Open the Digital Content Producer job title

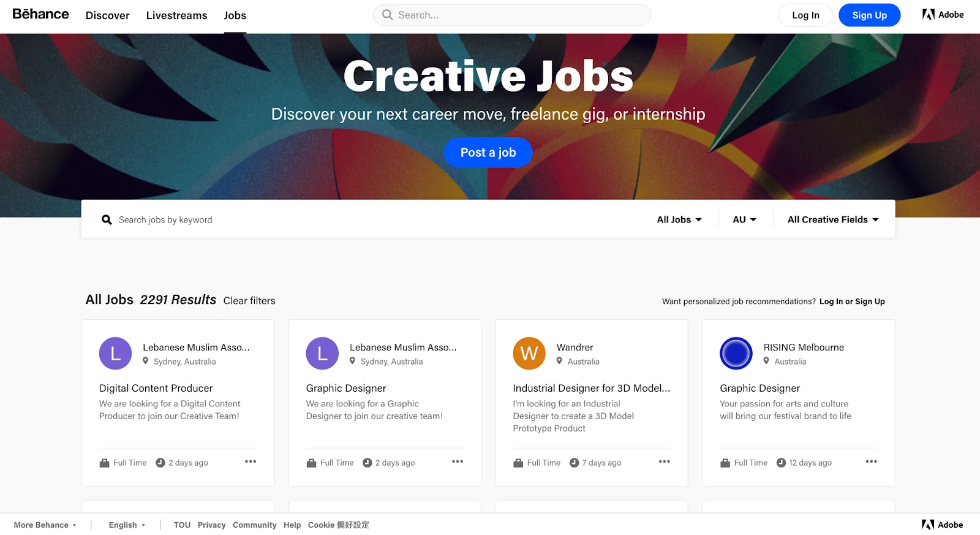click(x=156, y=388)
